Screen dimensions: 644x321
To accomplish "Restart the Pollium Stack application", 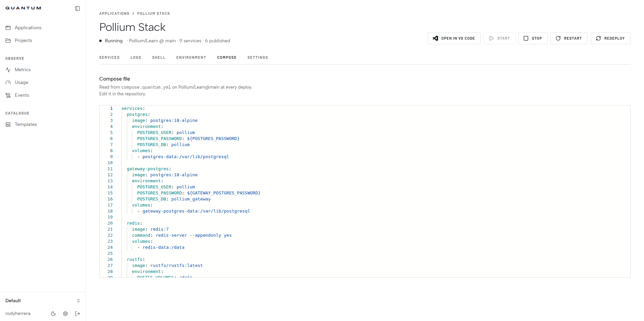I will [569, 38].
